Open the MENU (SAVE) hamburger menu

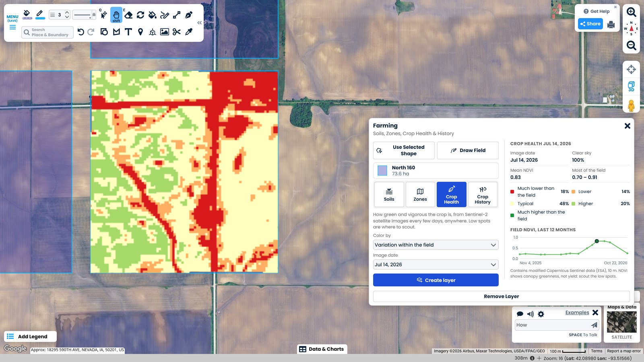pyautogui.click(x=12, y=23)
